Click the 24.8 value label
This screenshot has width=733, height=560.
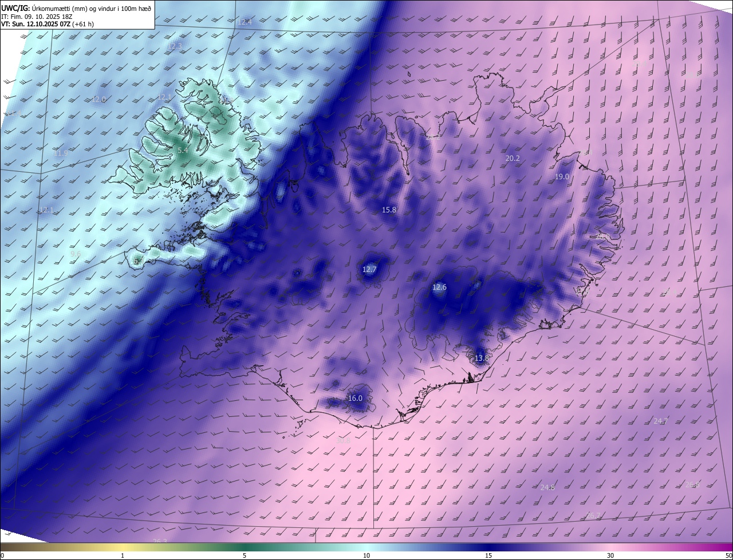tap(547, 488)
